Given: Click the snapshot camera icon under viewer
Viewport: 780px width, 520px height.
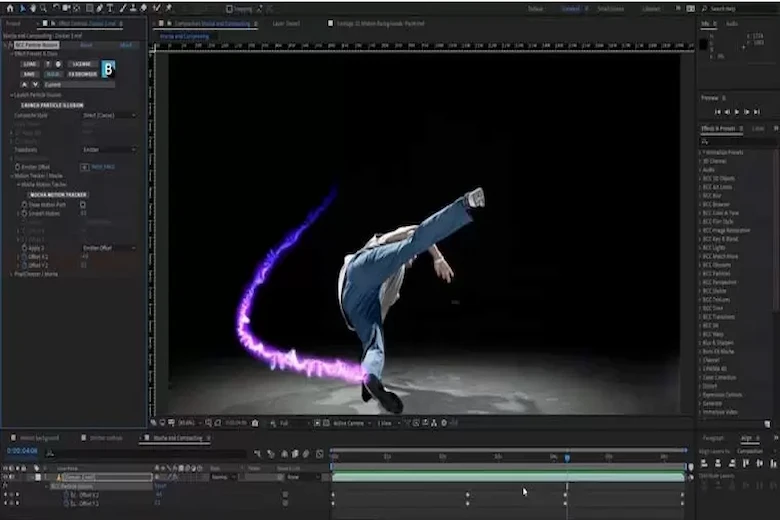Looking at the screenshot, I should coord(255,423).
